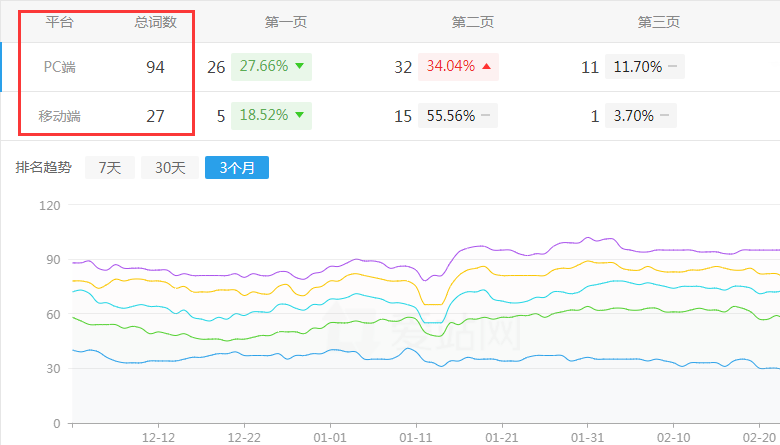Screen dimensions: 780x445
Task: Click the green down arrow beside 18.52%
Action: tap(298, 116)
